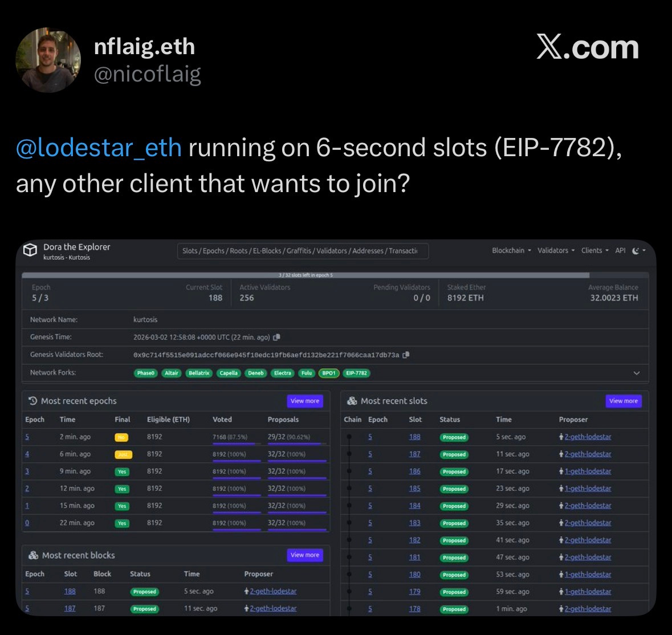
Task: Expand the Network Forks chevron
Action: pos(637,373)
